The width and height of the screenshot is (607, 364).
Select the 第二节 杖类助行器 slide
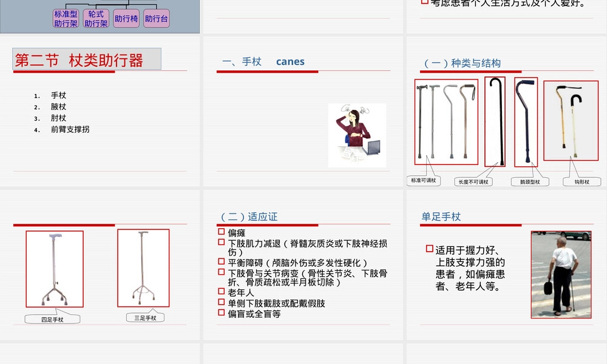(100, 112)
